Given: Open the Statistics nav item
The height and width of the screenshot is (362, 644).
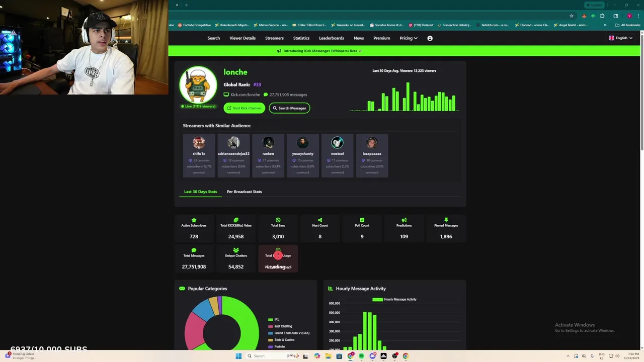Looking at the screenshot, I should (301, 38).
